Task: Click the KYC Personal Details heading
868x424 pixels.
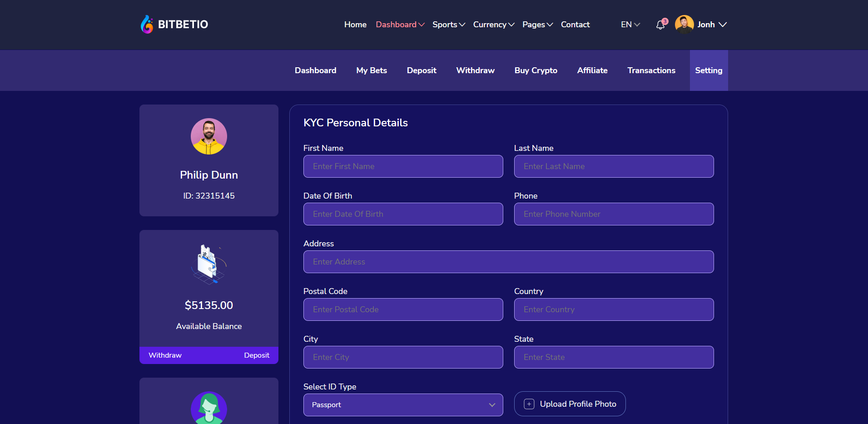Action: pyautogui.click(x=356, y=123)
